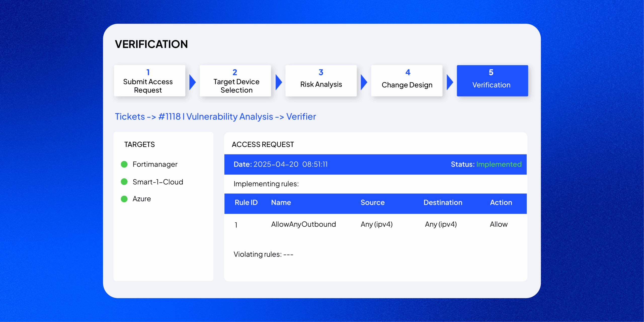
Task: Click the Verifier breadcrumb link
Action: click(301, 117)
